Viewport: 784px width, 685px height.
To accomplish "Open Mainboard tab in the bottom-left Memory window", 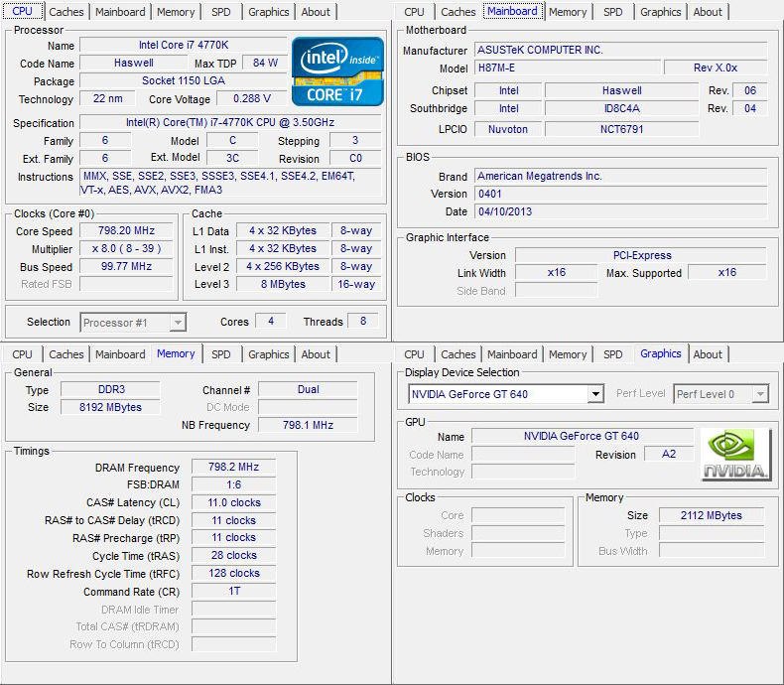I will [120, 354].
